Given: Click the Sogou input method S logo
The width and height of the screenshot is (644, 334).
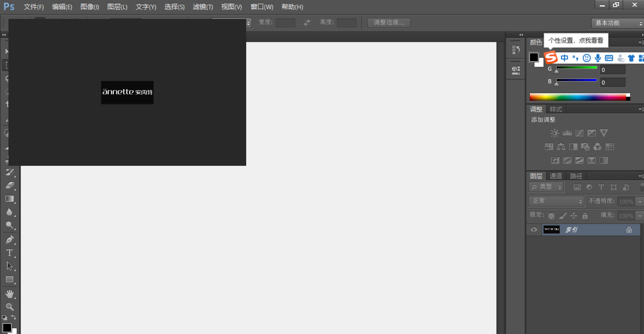Looking at the screenshot, I should (x=551, y=57).
